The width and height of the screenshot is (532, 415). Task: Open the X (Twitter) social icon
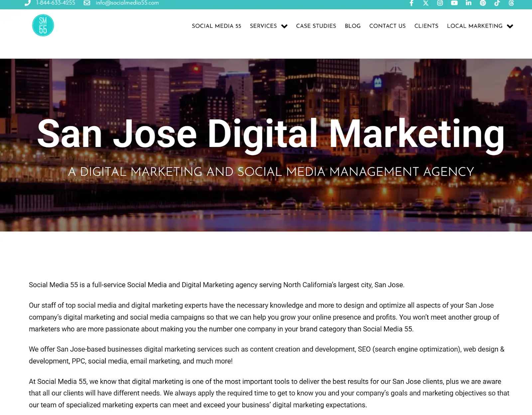pos(426,3)
